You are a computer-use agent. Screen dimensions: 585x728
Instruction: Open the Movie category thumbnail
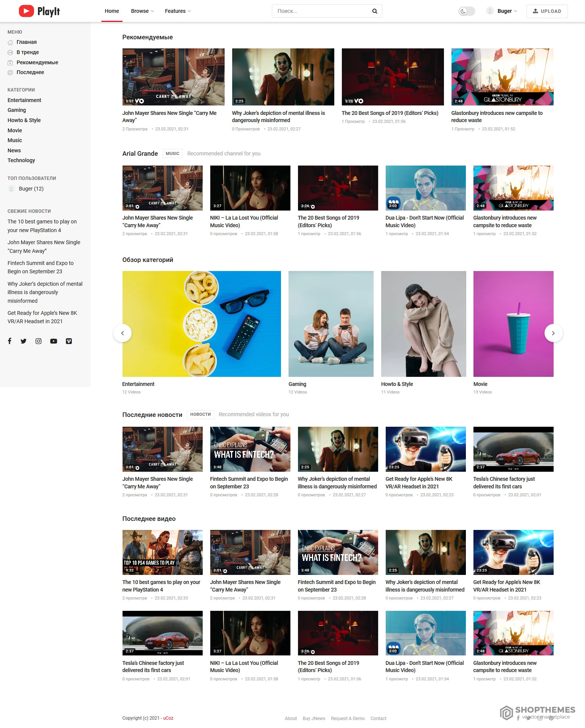(x=513, y=324)
